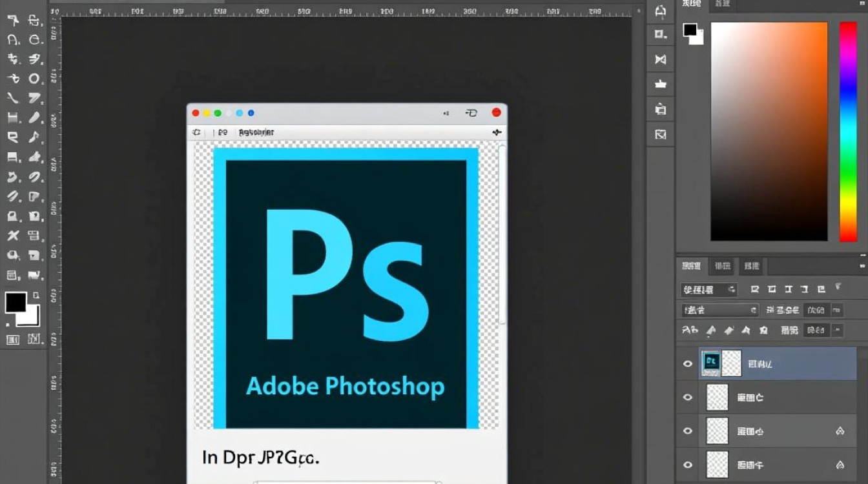
Task: Swap foreground and background colors in the toolbox
Action: pyautogui.click(x=36, y=296)
